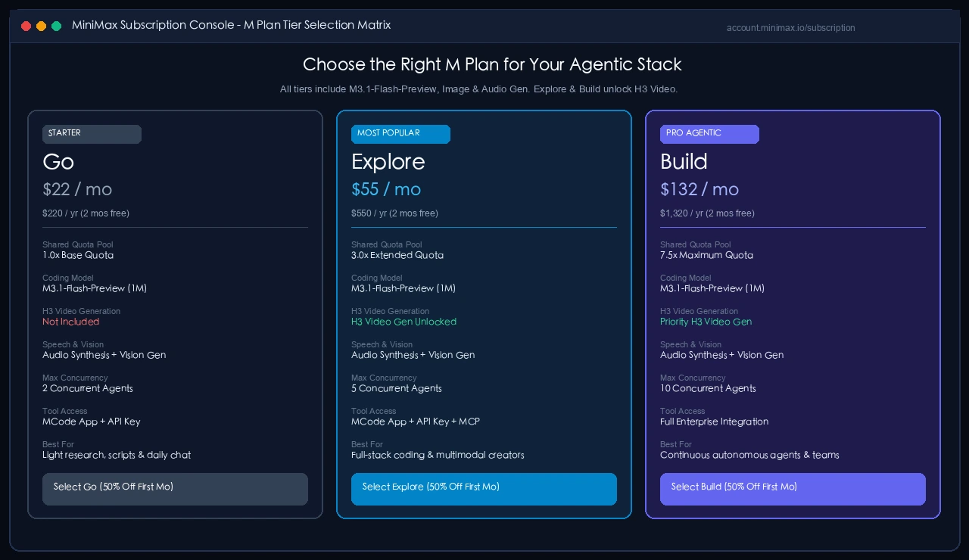Click the 'STARTER' badge on the Go card

click(x=92, y=134)
